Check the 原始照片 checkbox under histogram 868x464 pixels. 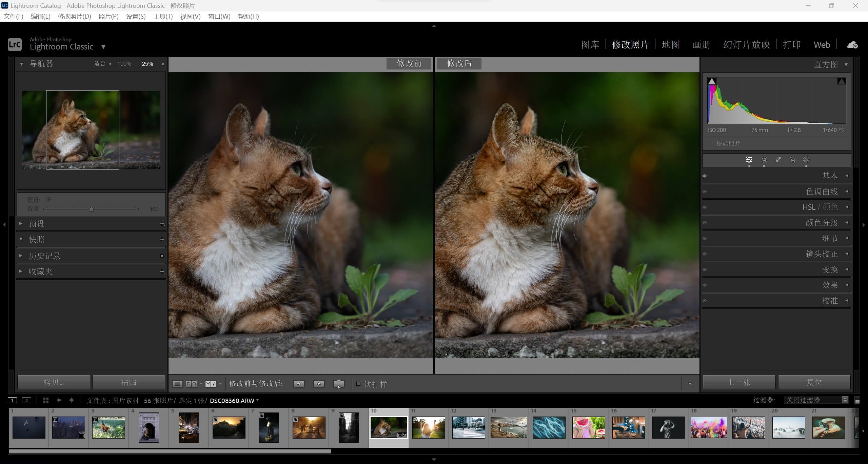[710, 143]
